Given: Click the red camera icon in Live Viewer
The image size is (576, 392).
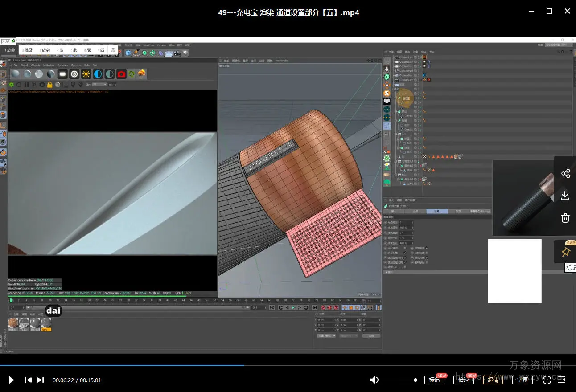Looking at the screenshot, I should tap(121, 74).
